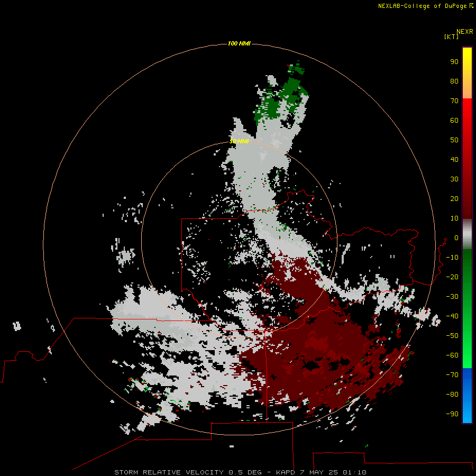476x476 pixels.
Task: Click the 90 value on the velocity scale
Action: (454, 62)
